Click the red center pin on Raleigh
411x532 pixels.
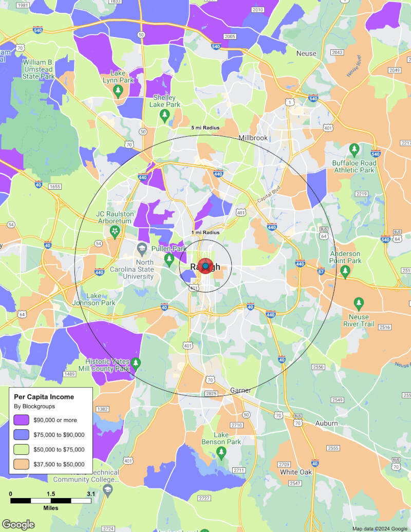point(206,266)
